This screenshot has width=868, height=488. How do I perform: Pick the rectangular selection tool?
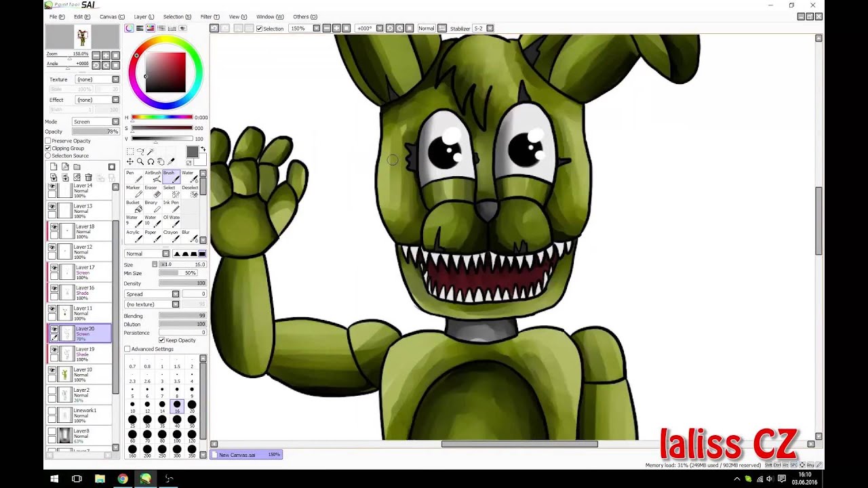[130, 152]
